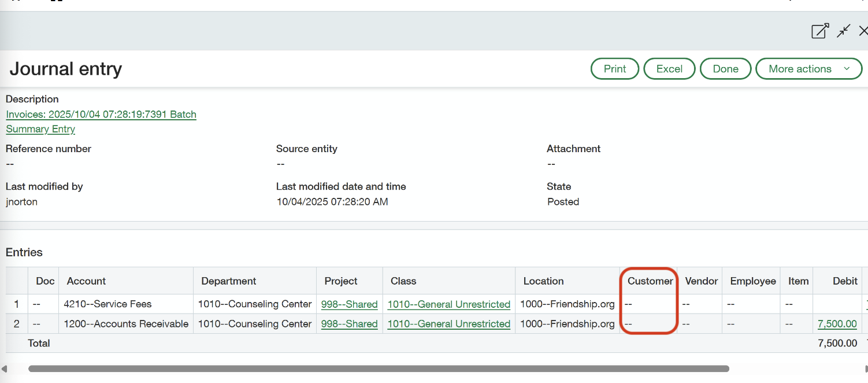Click the Department column header

[228, 281]
